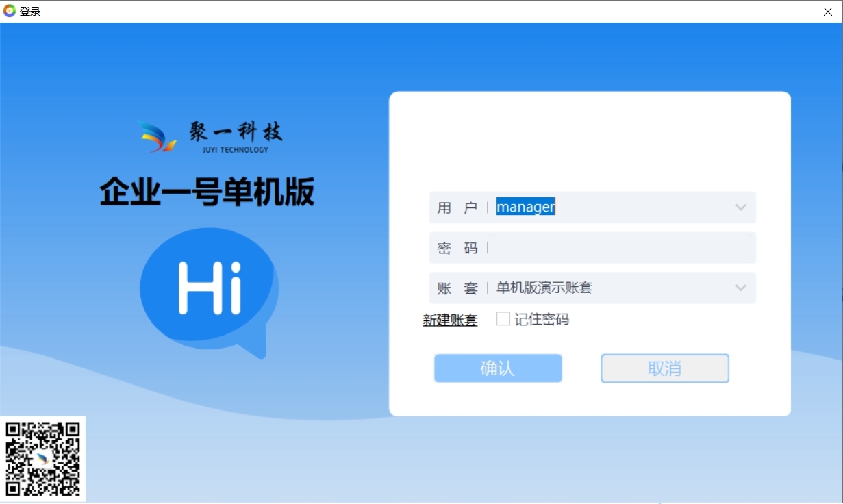Viewport: 843px width, 504px height.
Task: Click the 密码 password input field
Action: pyautogui.click(x=620, y=248)
